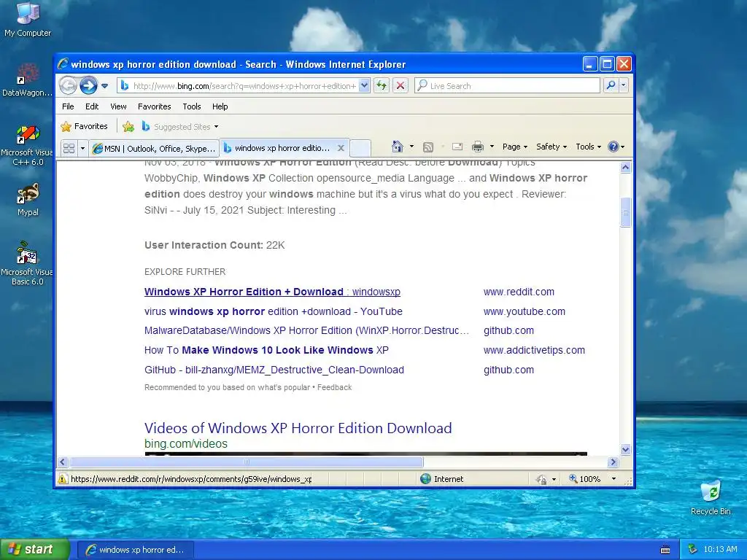
Task: Expand the Print options dropdown arrow
Action: (492, 147)
